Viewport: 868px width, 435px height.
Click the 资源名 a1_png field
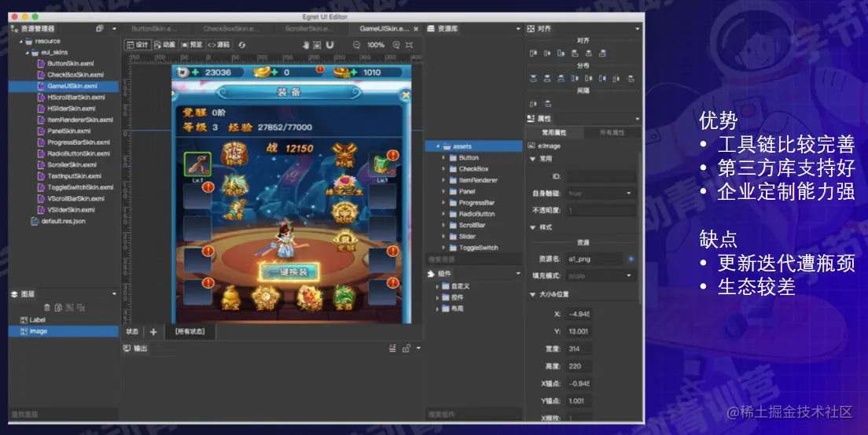594,259
